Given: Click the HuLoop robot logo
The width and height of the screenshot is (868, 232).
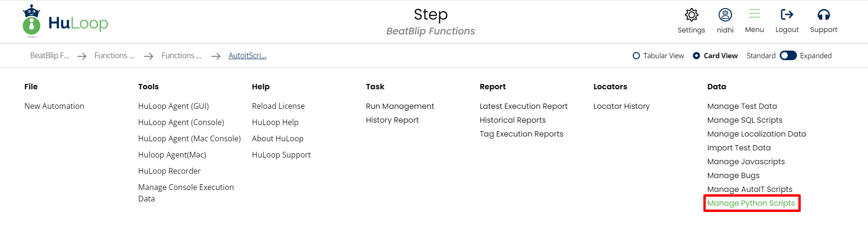Looking at the screenshot, I should point(31,21).
